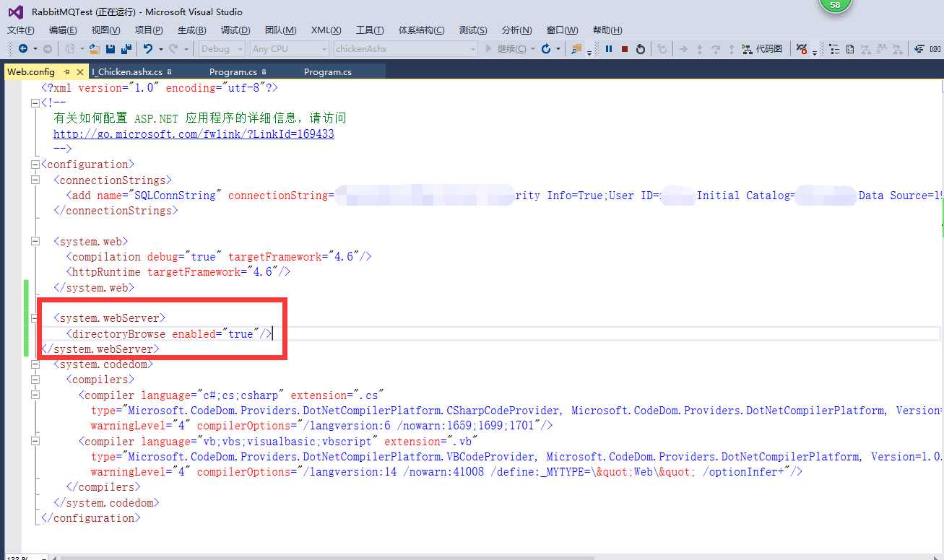The image size is (944, 560).
Task: Click the Visual Studio logo icon
Action: 16,12
